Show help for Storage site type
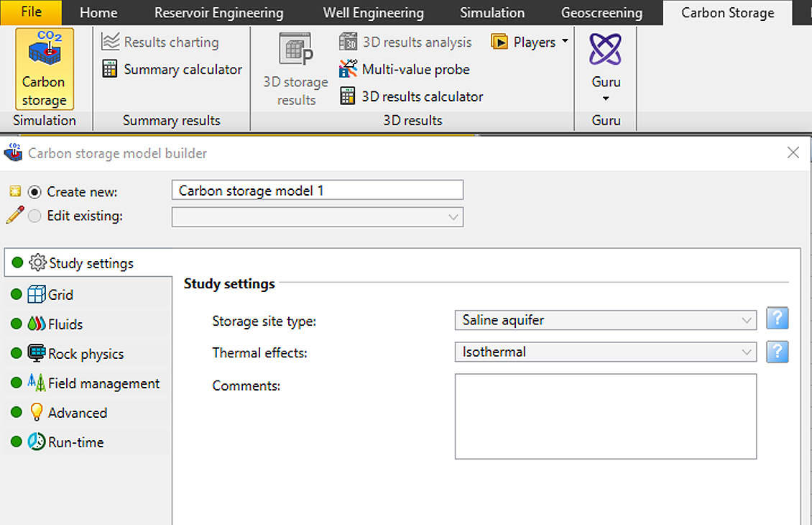 777,319
